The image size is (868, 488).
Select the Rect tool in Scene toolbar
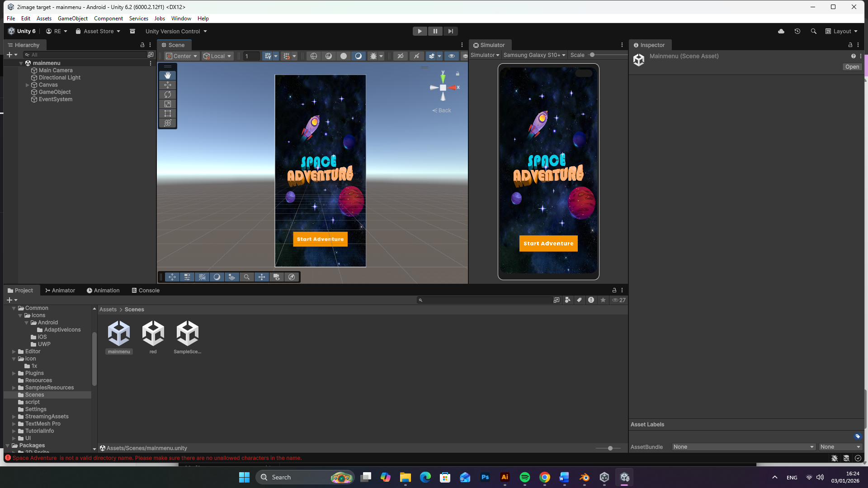168,113
